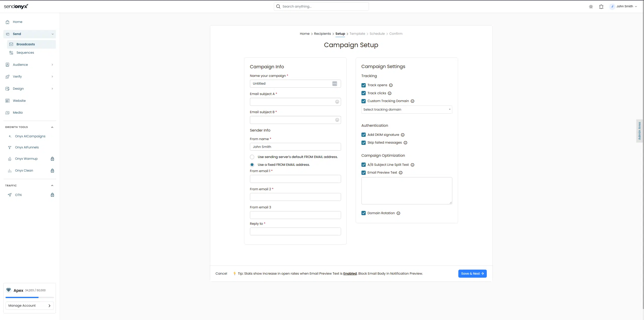Click the tag icon in campaign name field

[334, 84]
